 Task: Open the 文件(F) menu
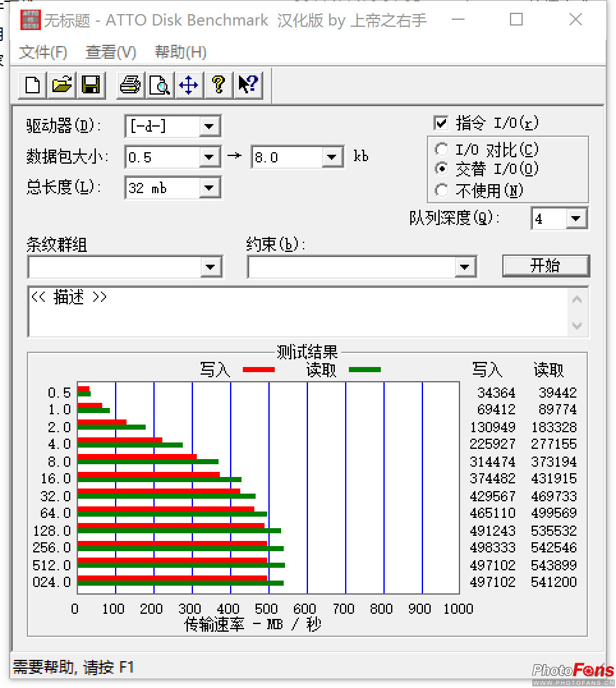click(x=43, y=52)
